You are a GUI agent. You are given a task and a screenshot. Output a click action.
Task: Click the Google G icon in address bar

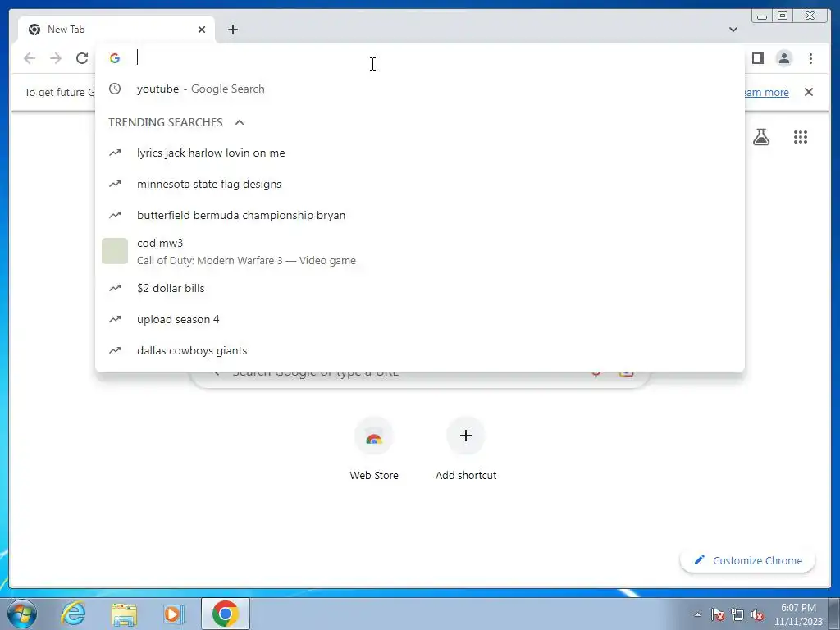[x=115, y=58]
